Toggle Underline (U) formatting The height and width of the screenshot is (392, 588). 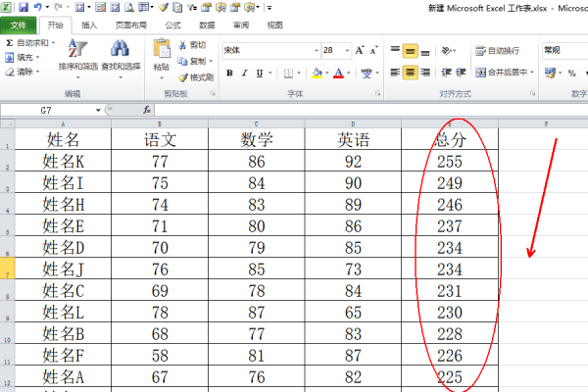[260, 73]
